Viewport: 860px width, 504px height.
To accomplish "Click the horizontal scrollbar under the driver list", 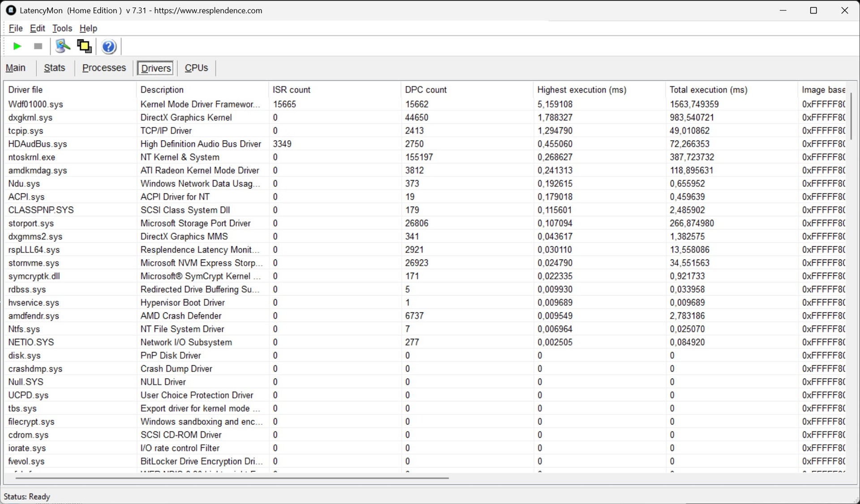I will click(232, 478).
